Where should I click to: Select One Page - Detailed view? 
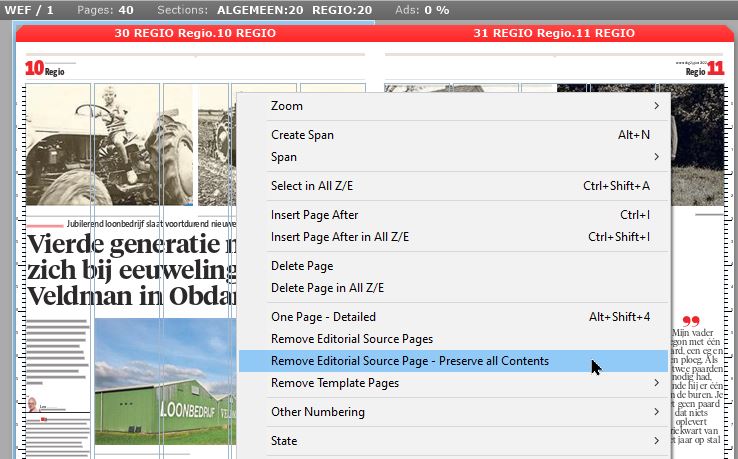pyautogui.click(x=323, y=317)
